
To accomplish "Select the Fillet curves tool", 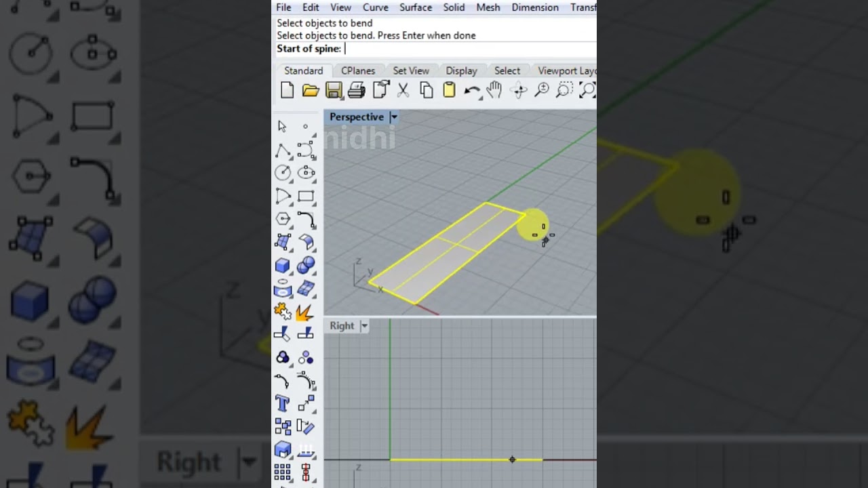I will click(x=306, y=219).
